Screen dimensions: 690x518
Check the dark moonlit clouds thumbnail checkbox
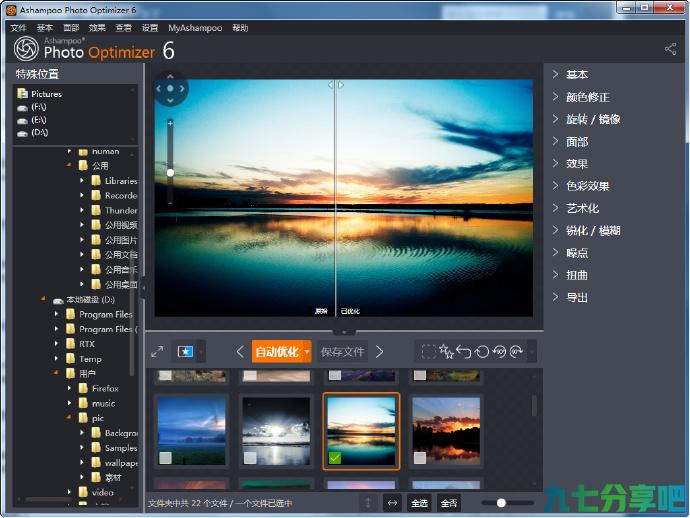click(x=250, y=458)
